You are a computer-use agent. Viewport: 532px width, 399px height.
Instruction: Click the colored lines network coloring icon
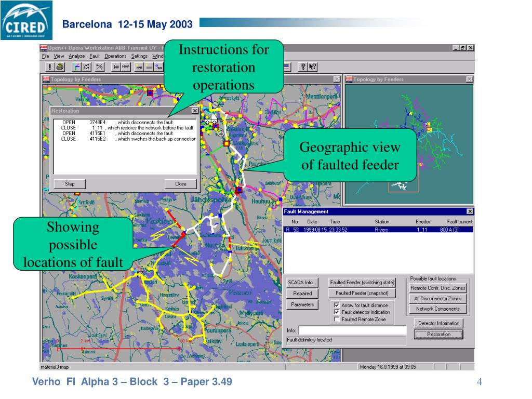[76, 67]
